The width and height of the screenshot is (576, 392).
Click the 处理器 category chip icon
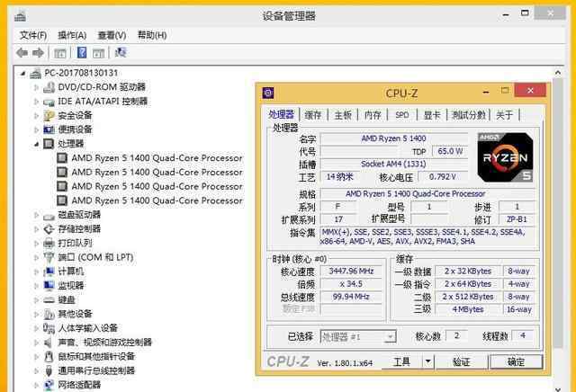49,144
